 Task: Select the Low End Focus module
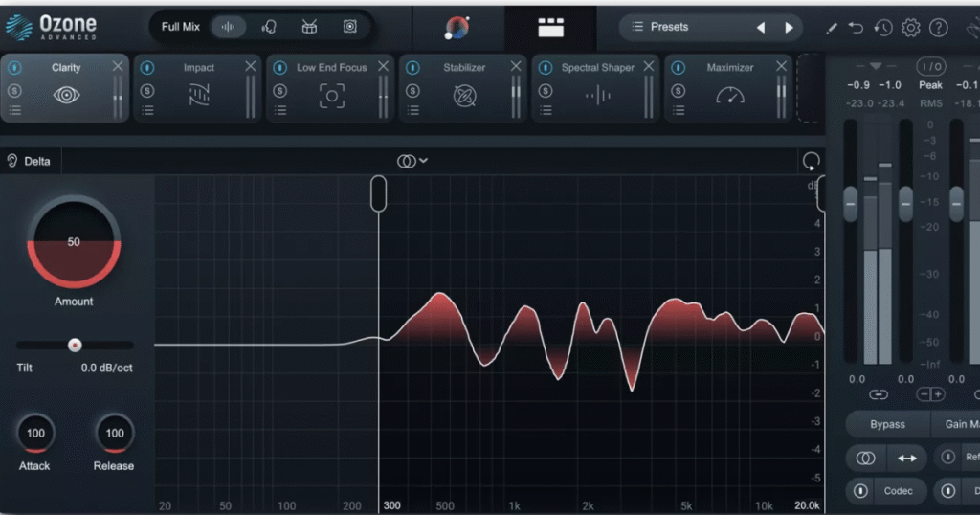[x=330, y=88]
